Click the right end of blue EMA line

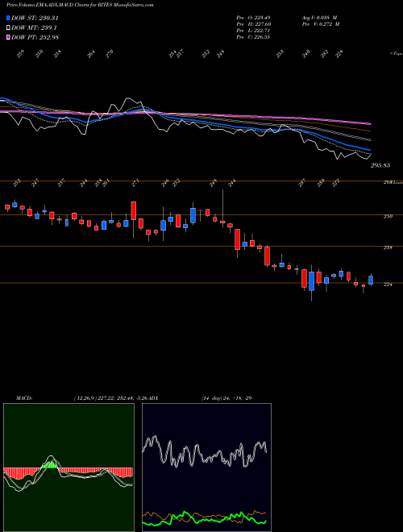[x=370, y=150]
